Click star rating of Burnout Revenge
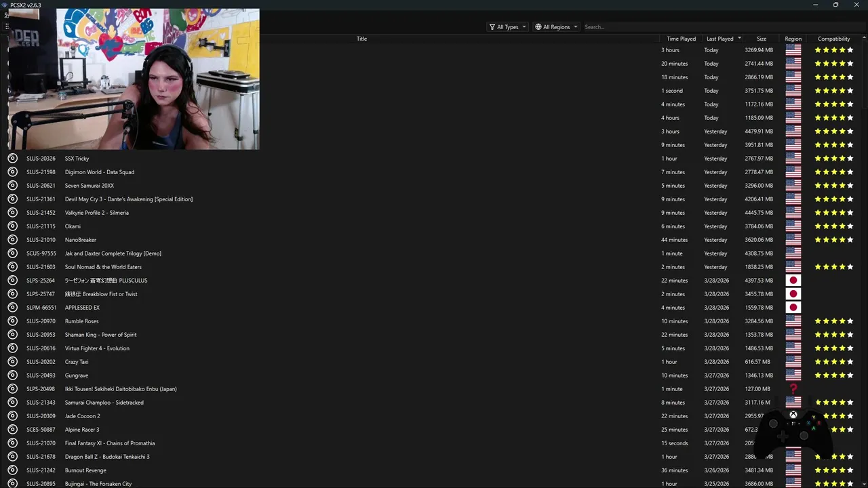 click(x=834, y=470)
